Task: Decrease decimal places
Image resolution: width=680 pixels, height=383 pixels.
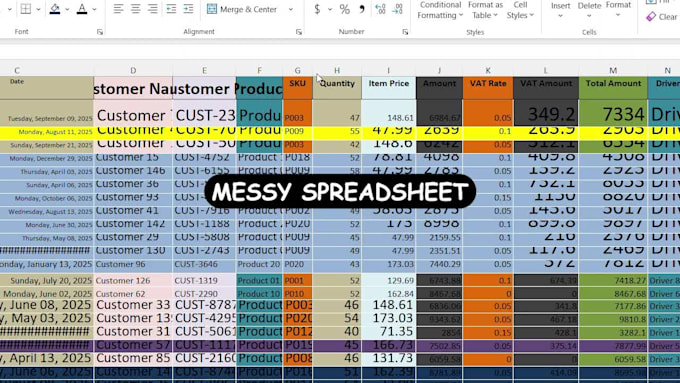Action: coord(397,9)
